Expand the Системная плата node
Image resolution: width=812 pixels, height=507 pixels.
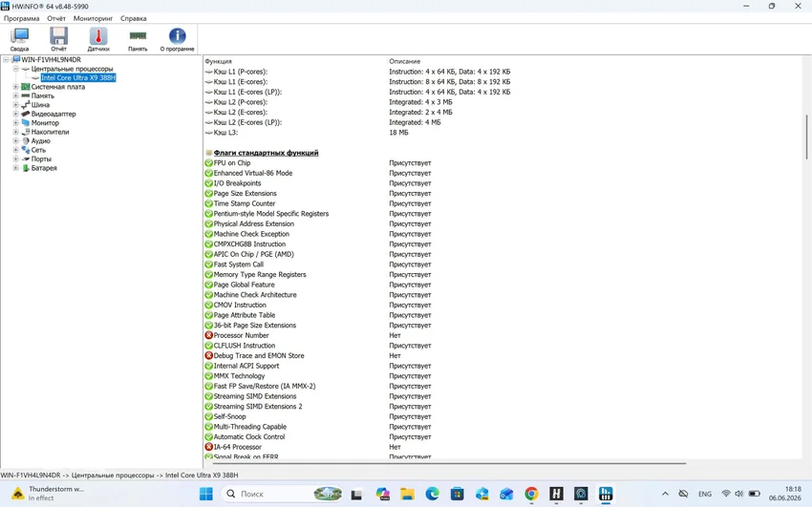pyautogui.click(x=15, y=86)
